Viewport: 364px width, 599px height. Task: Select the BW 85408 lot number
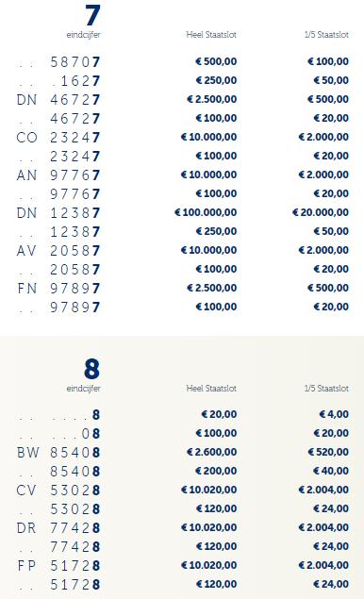coord(58,453)
